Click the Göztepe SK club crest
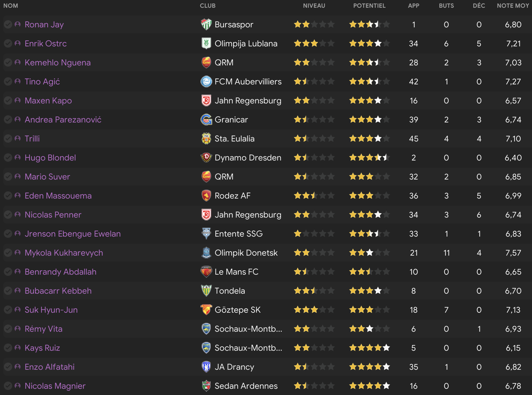The width and height of the screenshot is (532, 395). [x=206, y=310]
